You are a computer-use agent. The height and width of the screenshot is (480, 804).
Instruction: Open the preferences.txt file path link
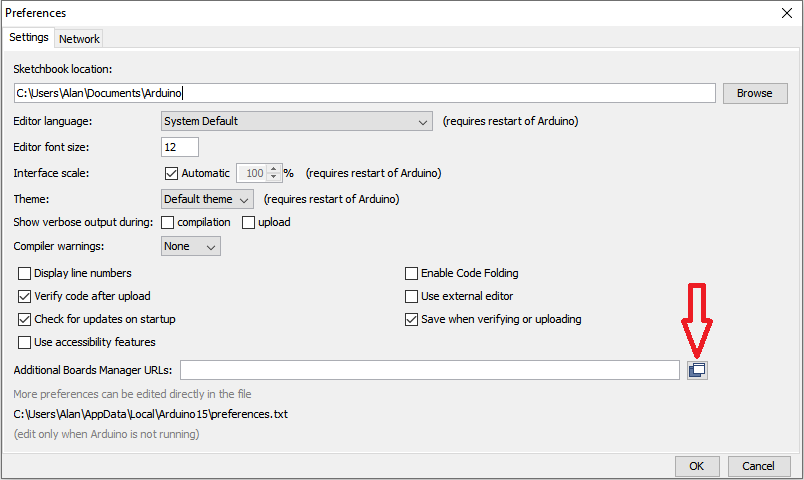[151, 414]
